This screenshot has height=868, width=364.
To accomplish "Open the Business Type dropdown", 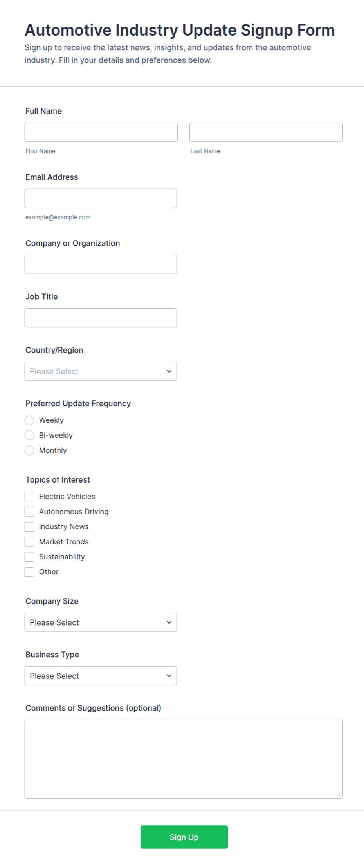I will click(x=101, y=676).
